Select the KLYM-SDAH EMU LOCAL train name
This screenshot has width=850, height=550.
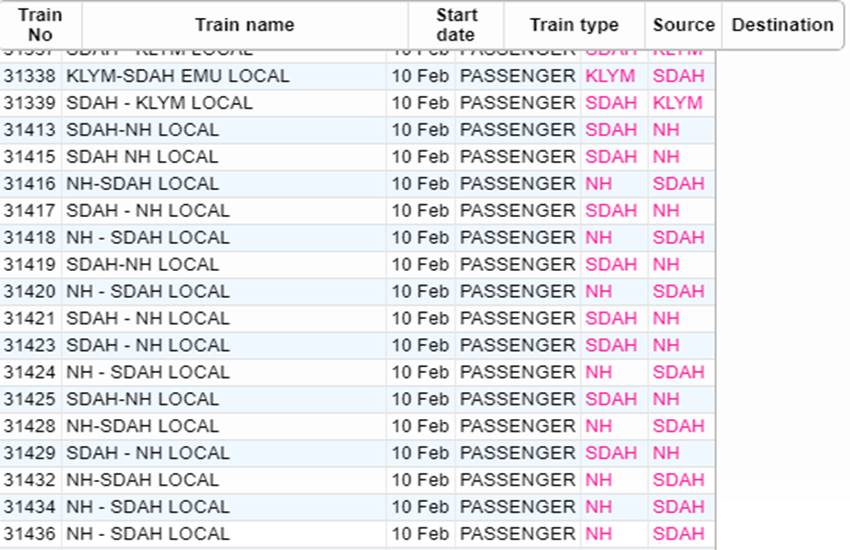click(x=178, y=76)
